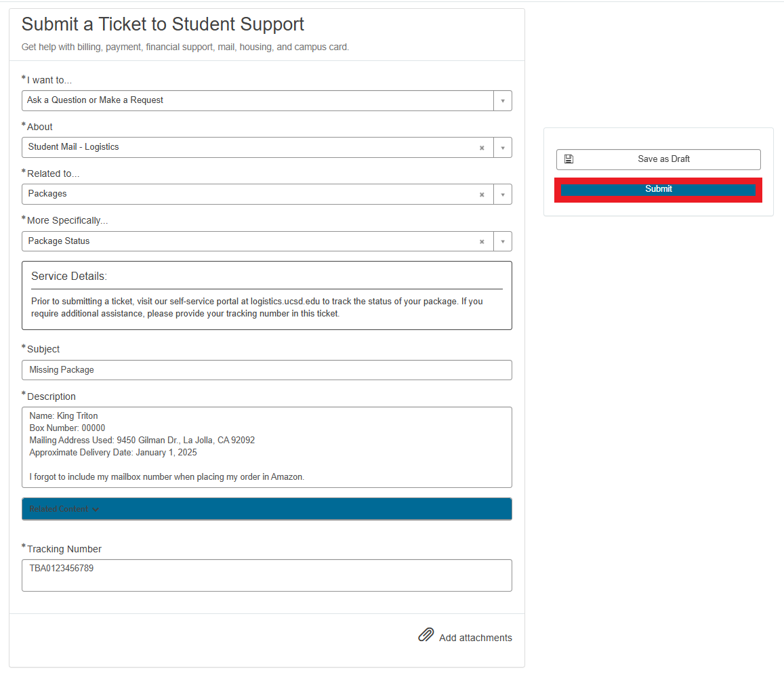Open the Related to dropdown arrow
Screen dimensions: 784x675
pos(503,195)
